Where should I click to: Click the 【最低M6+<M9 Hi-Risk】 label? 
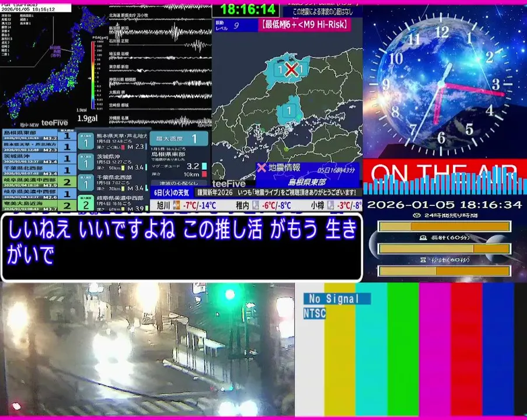305,24
